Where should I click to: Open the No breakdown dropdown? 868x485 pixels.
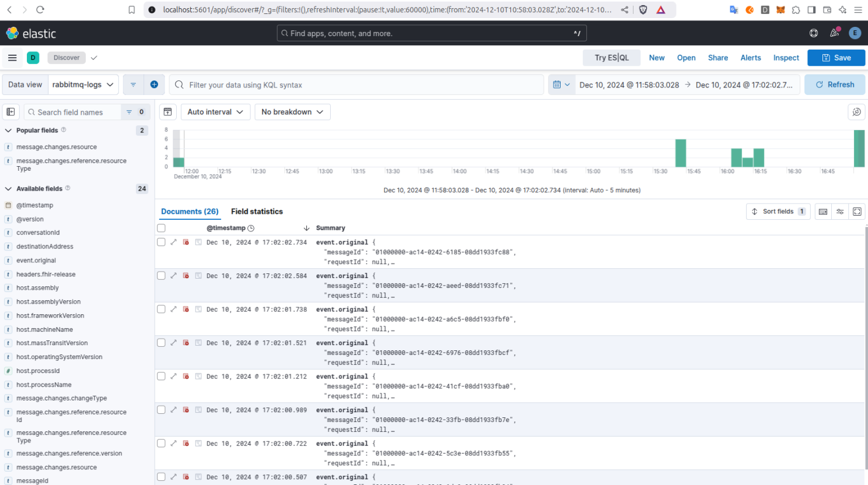[292, 111]
